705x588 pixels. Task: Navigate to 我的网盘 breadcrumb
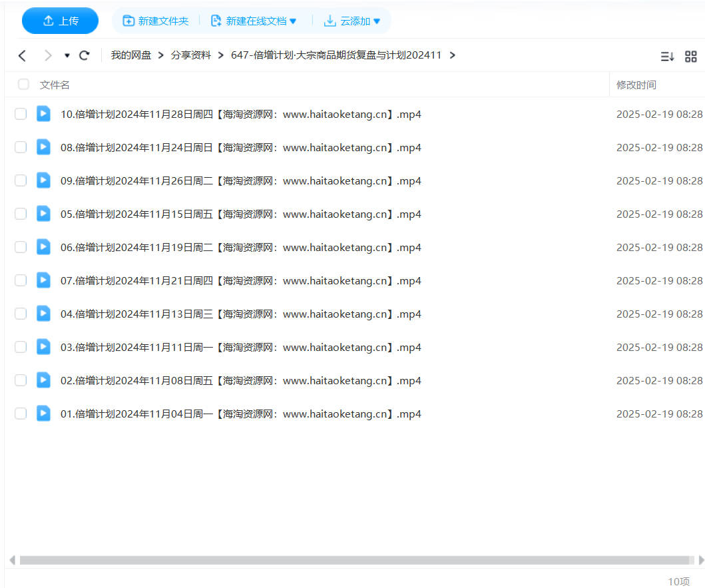click(x=131, y=55)
